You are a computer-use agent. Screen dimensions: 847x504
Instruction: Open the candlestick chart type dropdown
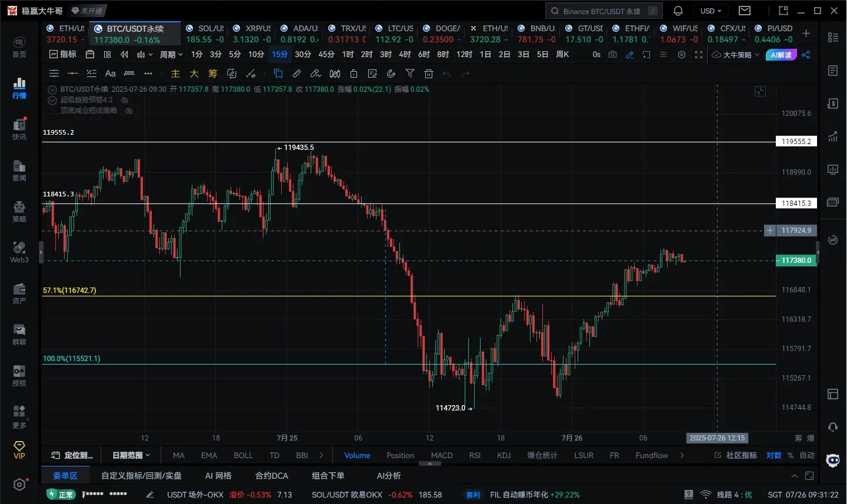point(144,54)
